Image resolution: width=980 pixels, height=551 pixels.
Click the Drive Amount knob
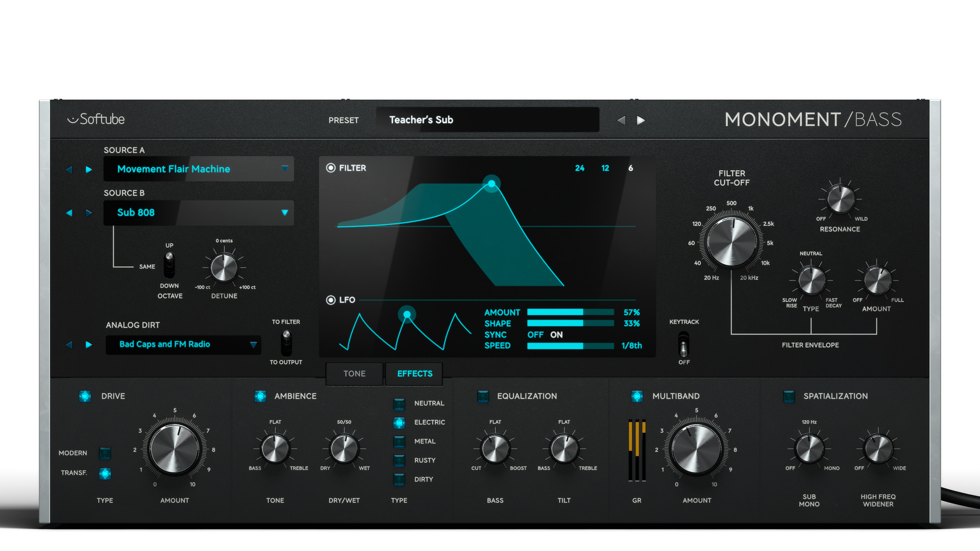coord(175,449)
